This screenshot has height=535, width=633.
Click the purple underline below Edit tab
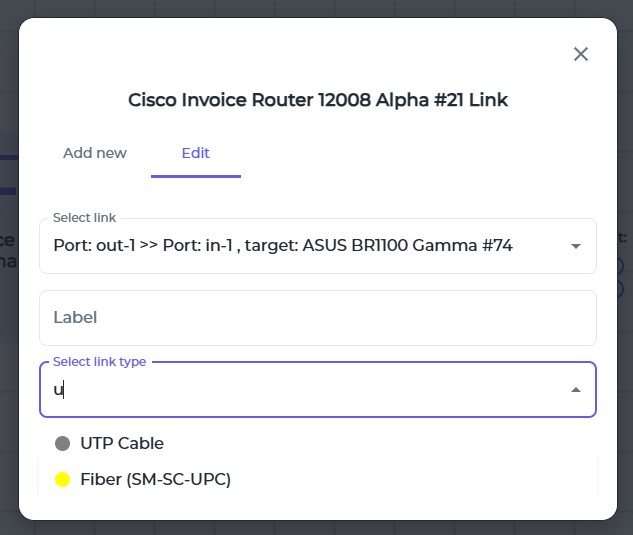196,176
